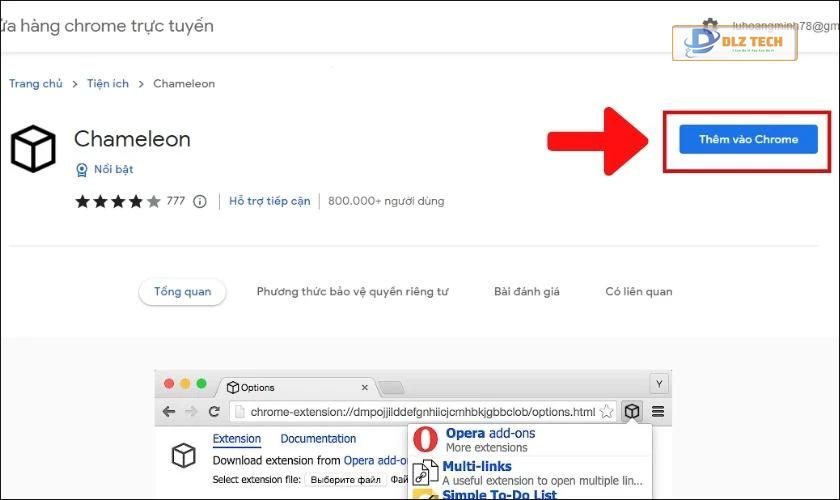
Task: Click the Chrome web store title text
Action: pyautogui.click(x=107, y=26)
